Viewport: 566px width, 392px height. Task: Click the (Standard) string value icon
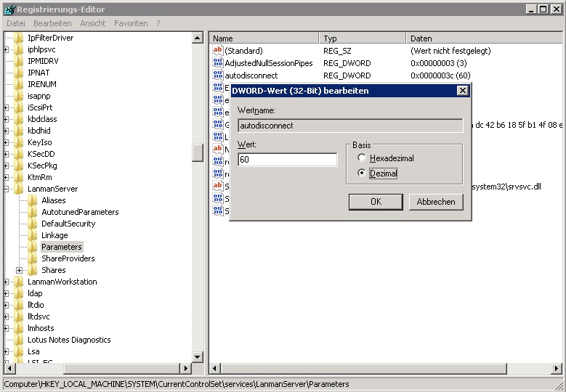(x=217, y=51)
